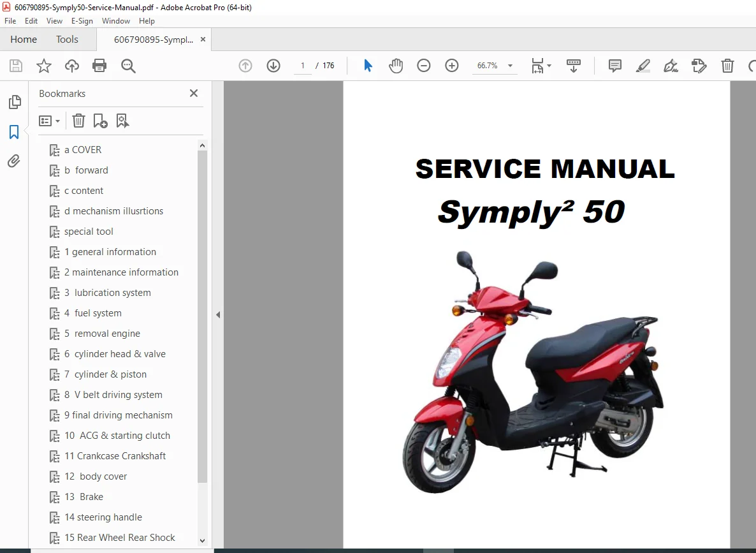Go to next page with down arrow

click(273, 66)
